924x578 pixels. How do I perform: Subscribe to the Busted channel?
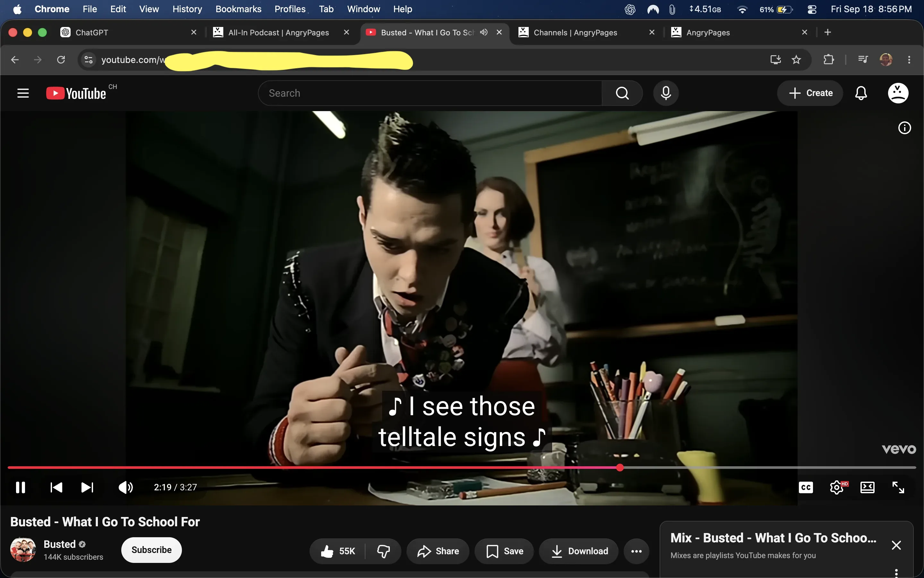click(x=151, y=550)
